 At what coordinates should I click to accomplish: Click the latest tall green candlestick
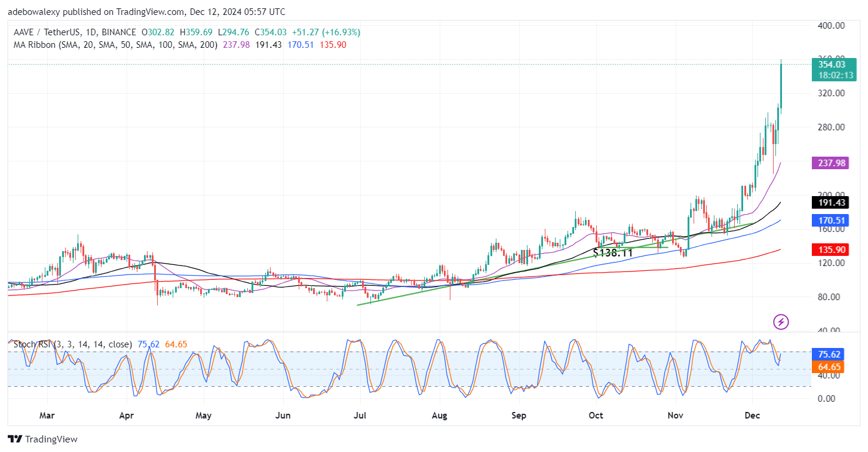point(781,85)
